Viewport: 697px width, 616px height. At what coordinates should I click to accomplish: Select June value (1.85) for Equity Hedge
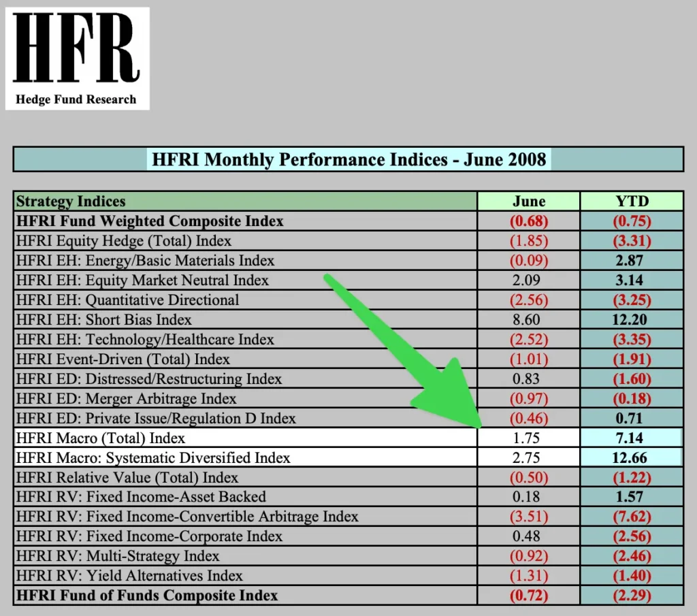529,241
